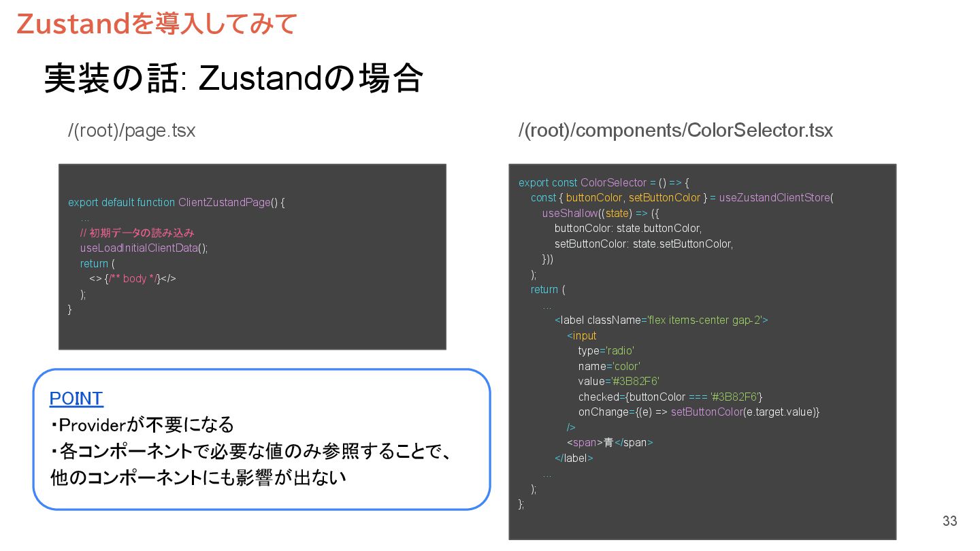The height and width of the screenshot is (551, 980).
Task: Click the return ( line in page.tsx code
Action: pos(97,263)
